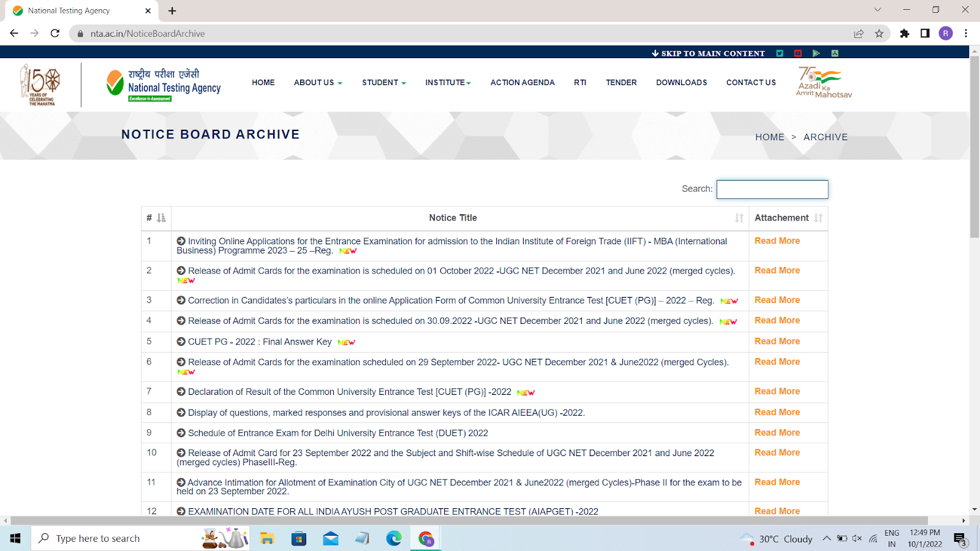Open NTA Twitter page icon
980x551 pixels.
pyautogui.click(x=780, y=53)
